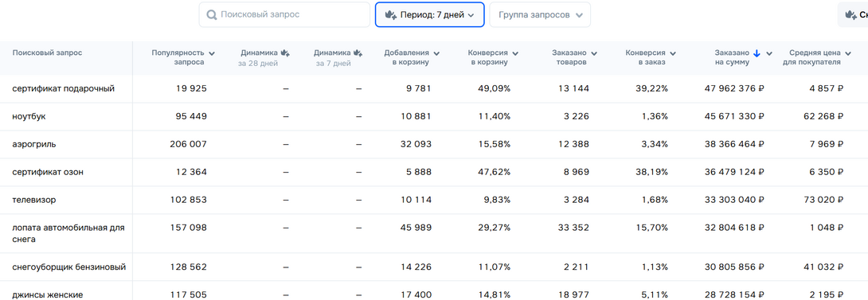868x300 pixels.
Task: Open the Группа запросов dropdown
Action: [x=540, y=14]
